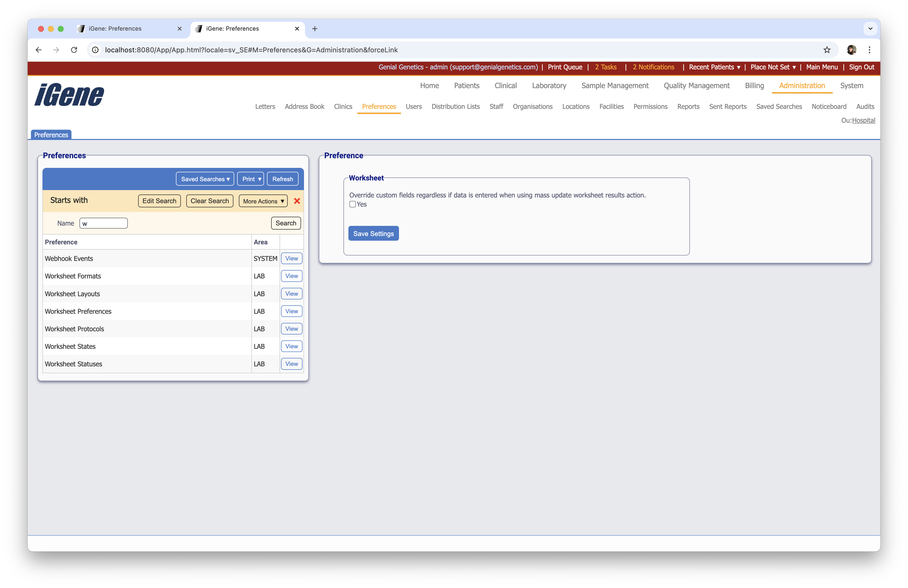908x588 pixels.
Task: Click the browser forward arrow
Action: tap(56, 50)
